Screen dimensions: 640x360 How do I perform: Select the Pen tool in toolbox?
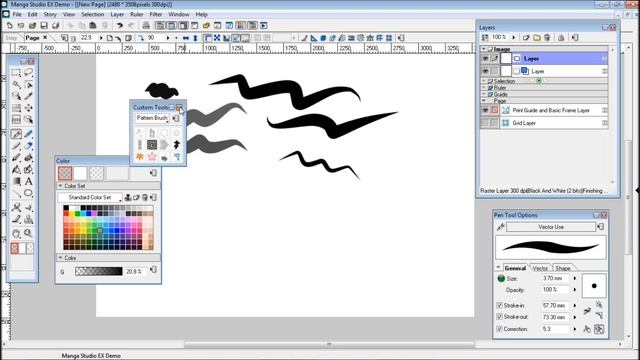[x=16, y=134]
